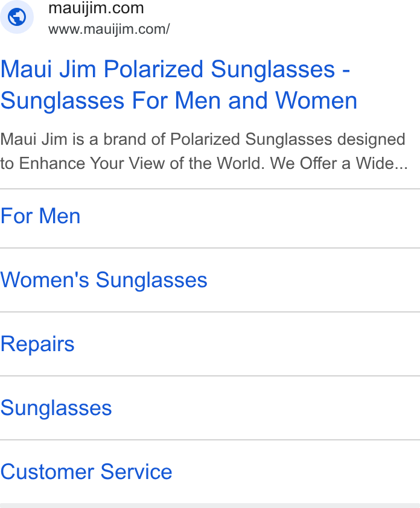Go to Women's Sunglasses sitelink
The image size is (420, 508).
(104, 280)
